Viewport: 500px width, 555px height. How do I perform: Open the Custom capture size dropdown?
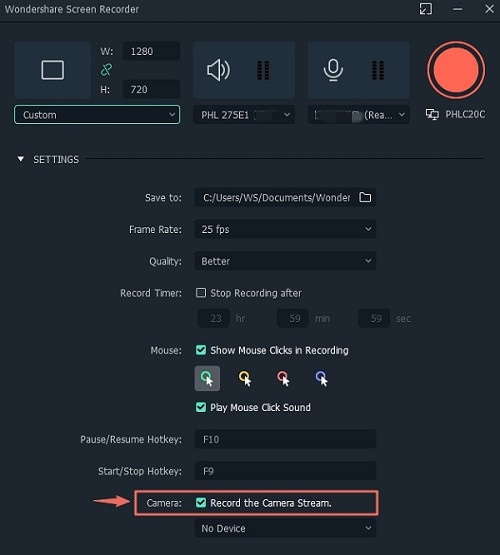pos(97,115)
